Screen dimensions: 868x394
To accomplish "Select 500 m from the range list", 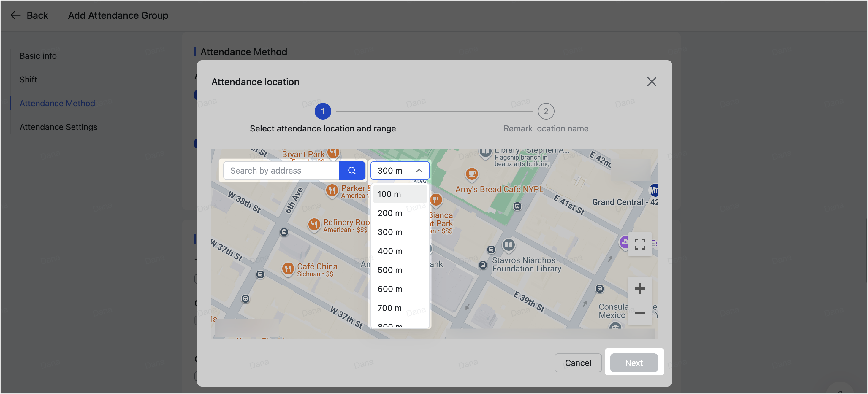I will [x=390, y=270].
